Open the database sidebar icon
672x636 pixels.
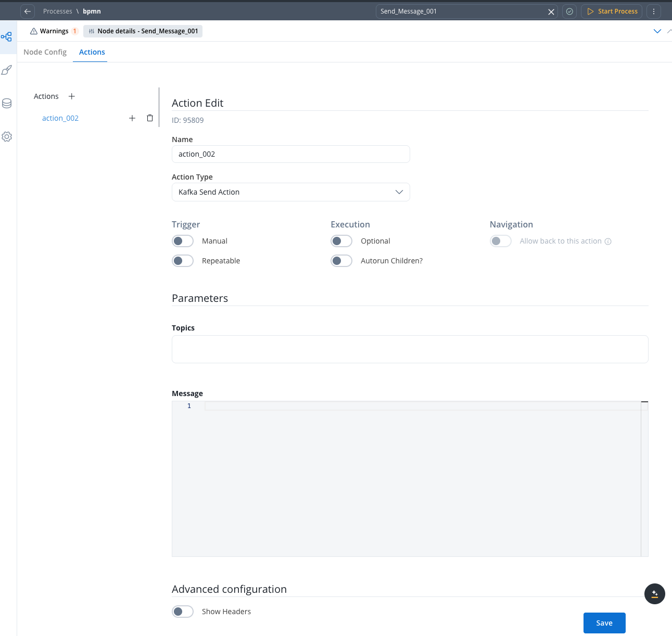tap(7, 104)
